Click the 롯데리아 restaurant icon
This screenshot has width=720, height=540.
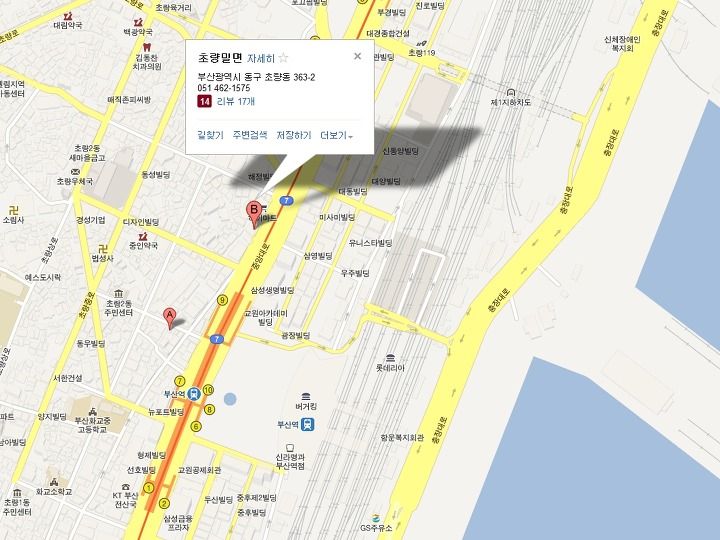390,358
